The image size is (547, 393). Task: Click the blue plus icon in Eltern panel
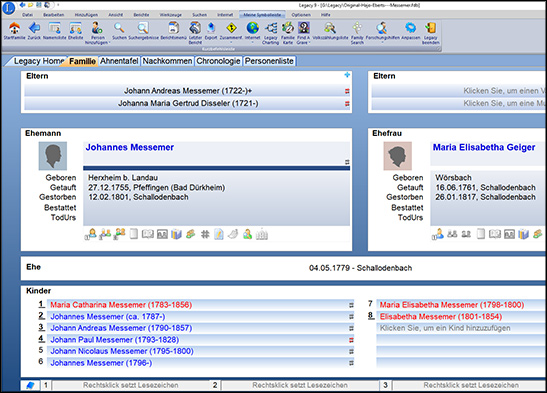[x=347, y=75]
